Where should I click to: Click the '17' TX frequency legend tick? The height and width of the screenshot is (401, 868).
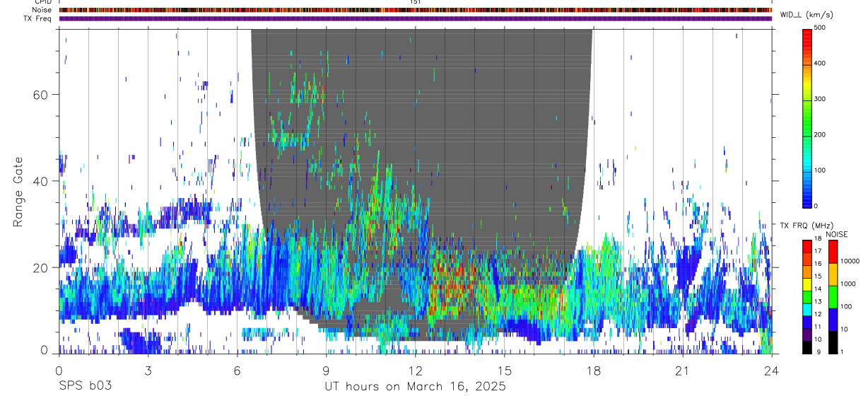[818, 251]
